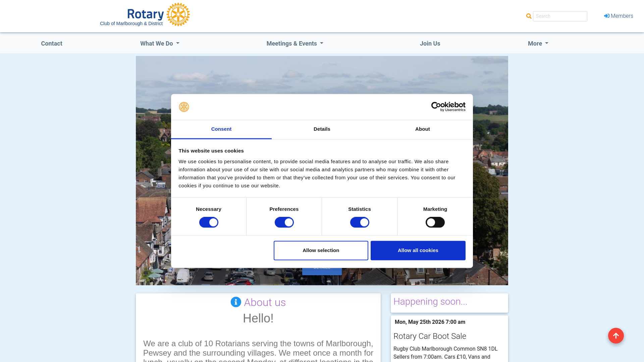Click the blue info icon beside About us
644x362 pixels.
(236, 302)
